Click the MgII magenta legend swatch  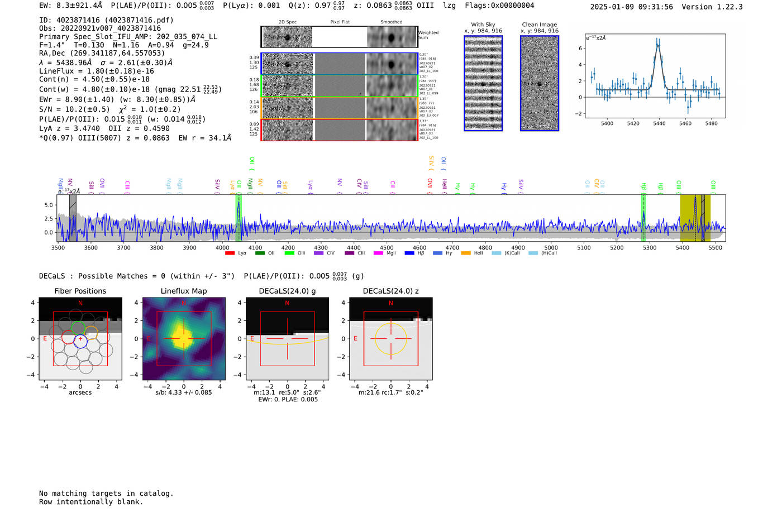(x=379, y=253)
